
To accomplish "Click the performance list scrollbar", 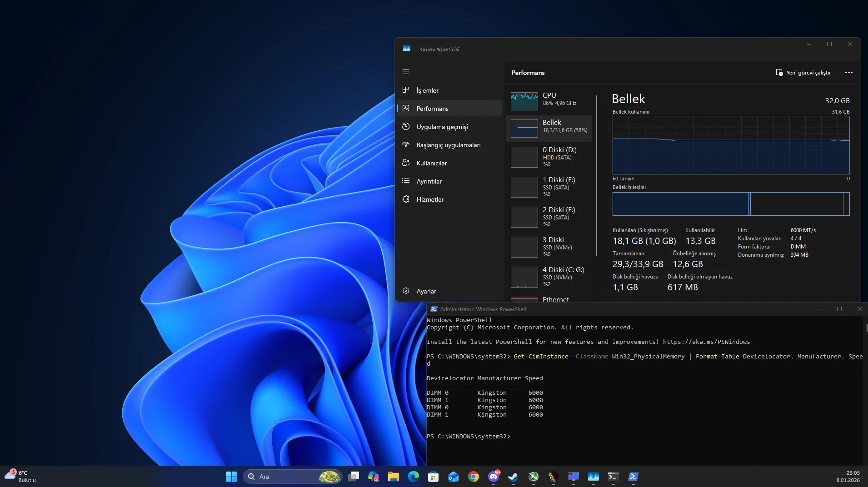I will pyautogui.click(x=597, y=175).
